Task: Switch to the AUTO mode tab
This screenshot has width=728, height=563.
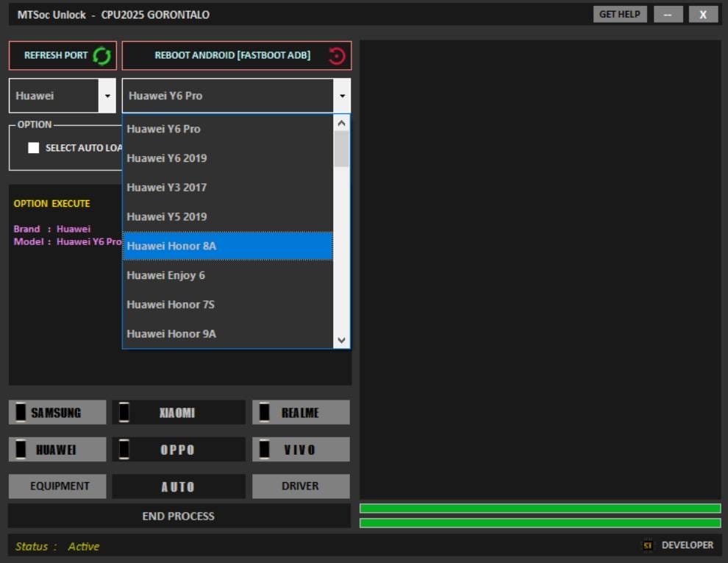Action: pyautogui.click(x=179, y=486)
